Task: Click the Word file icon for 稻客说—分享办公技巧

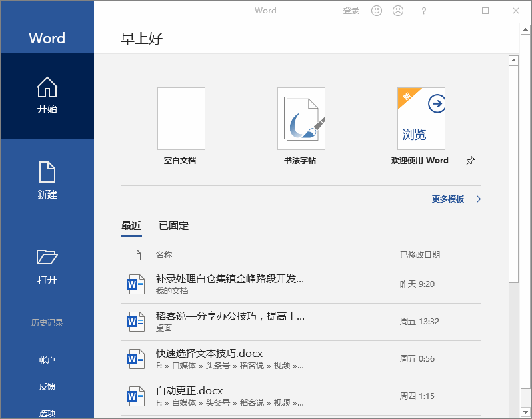Action: click(135, 322)
